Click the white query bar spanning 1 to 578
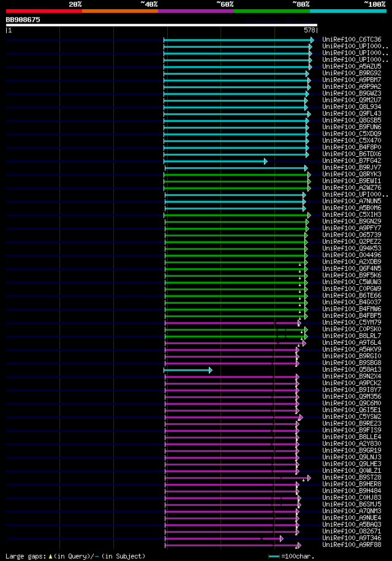The width and height of the screenshot is (392, 561). click(x=161, y=25)
